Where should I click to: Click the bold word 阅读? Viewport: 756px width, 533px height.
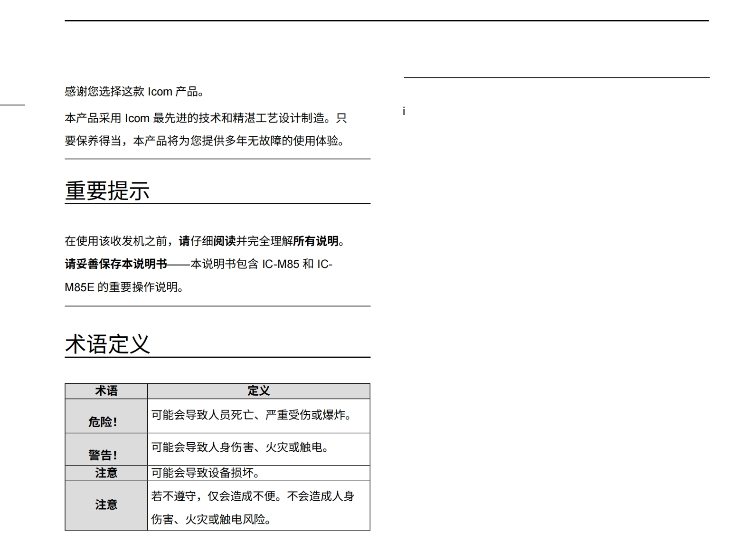[x=225, y=241]
